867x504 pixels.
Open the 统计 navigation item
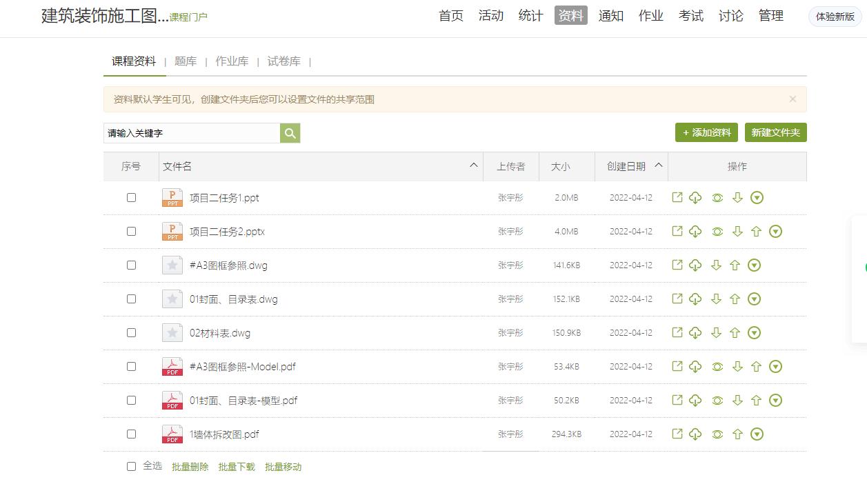[x=531, y=16]
